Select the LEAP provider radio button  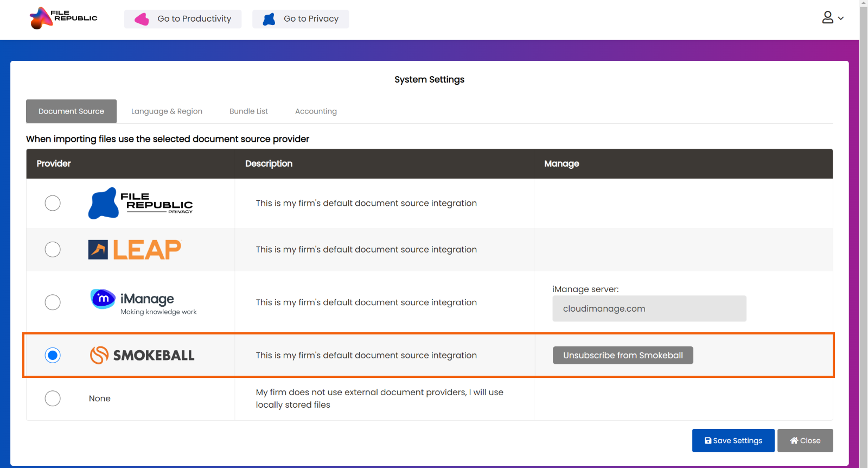pyautogui.click(x=53, y=250)
